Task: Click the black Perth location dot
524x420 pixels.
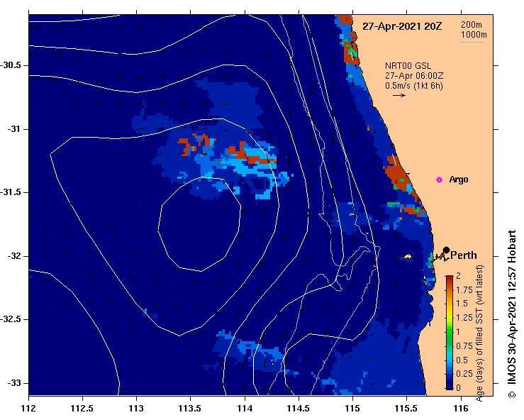Action: 446,250
